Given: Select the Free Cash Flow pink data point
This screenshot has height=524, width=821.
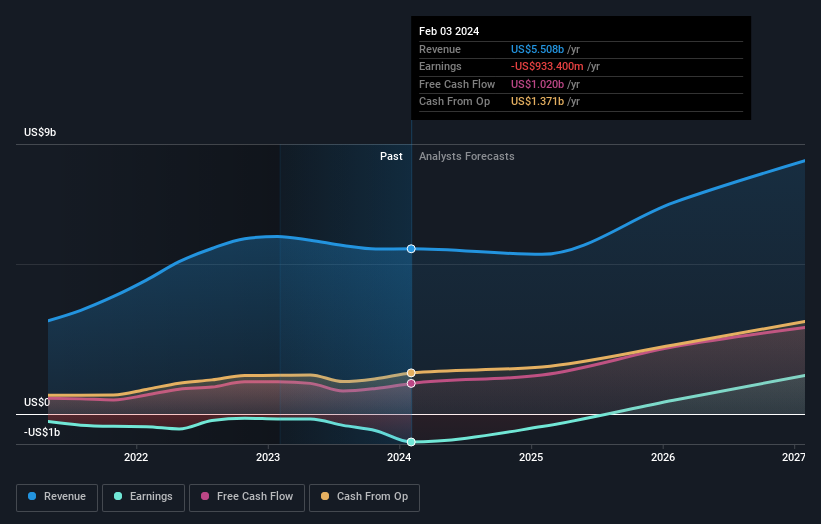Looking at the screenshot, I should [411, 383].
